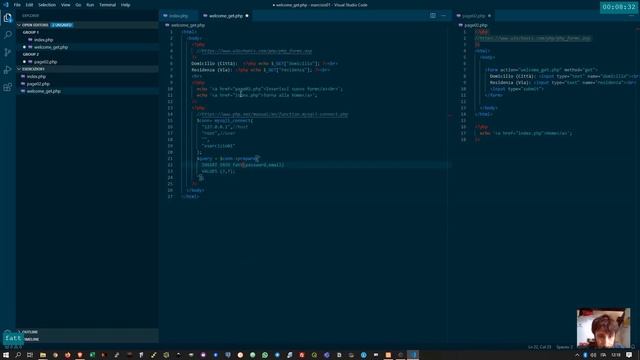Click the 'Group 1' label in Open Editors

click(31, 32)
